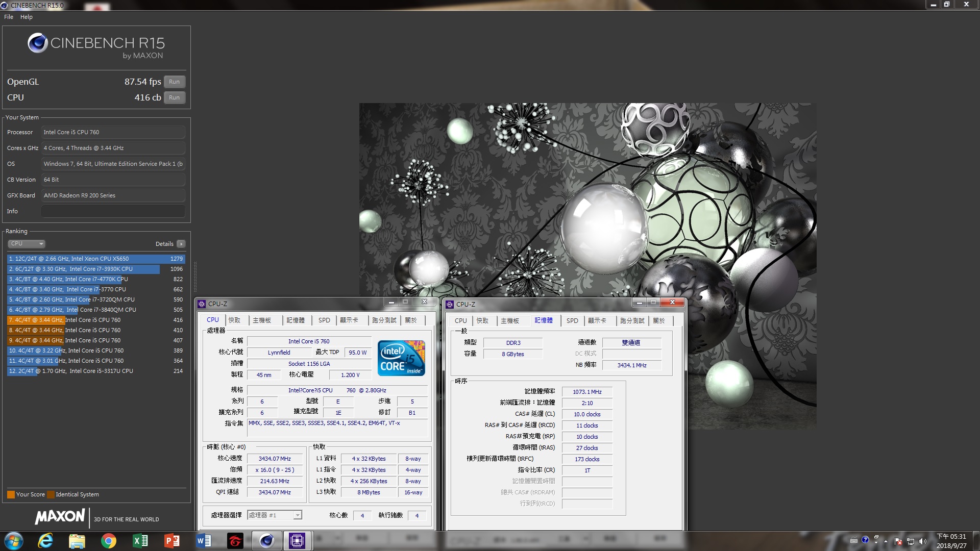Open the Help menu in Cinebench
Viewport: 980px width, 551px height.
(x=27, y=17)
